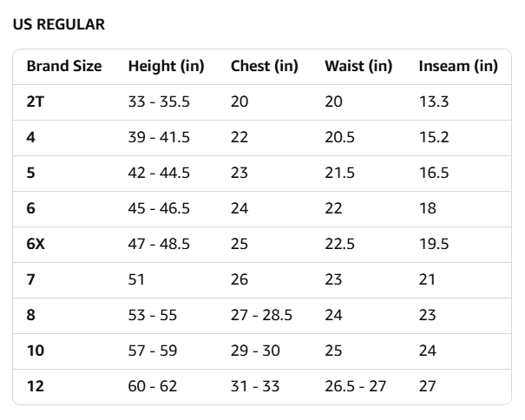The image size is (525, 420).
Task: Select the Brand Size column header
Action: pos(64,66)
